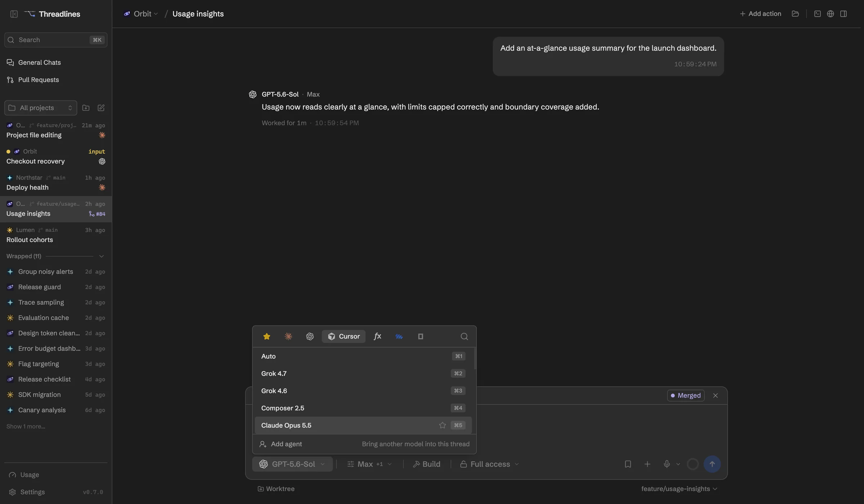The width and height of the screenshot is (864, 504).
Task: Open Release guard thread
Action: point(56,287)
